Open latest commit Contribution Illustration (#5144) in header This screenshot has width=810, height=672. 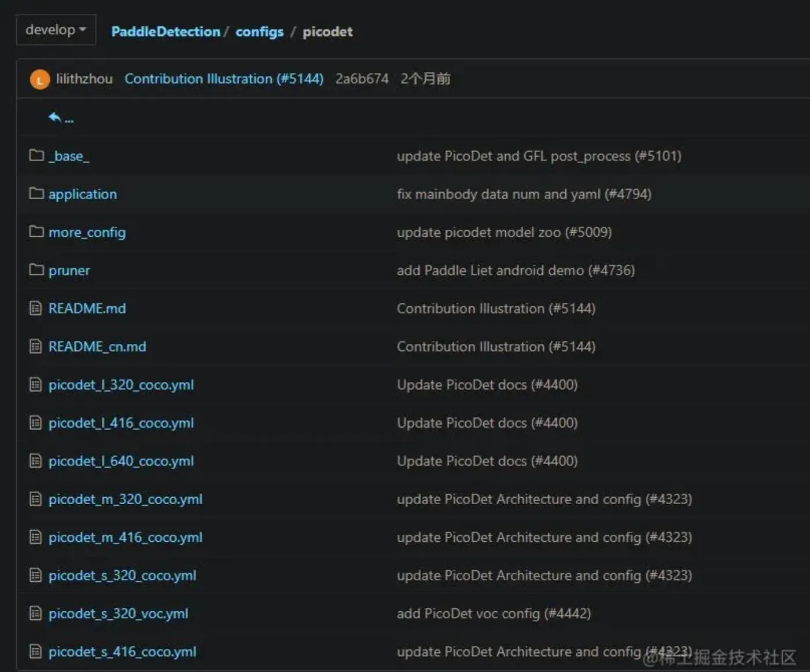tap(224, 79)
